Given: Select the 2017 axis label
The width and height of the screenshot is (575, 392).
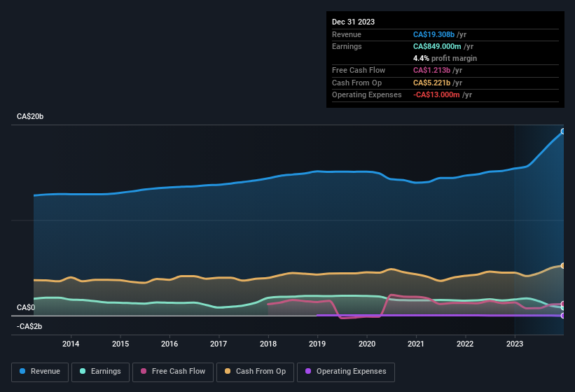Looking at the screenshot, I should click(x=219, y=344).
